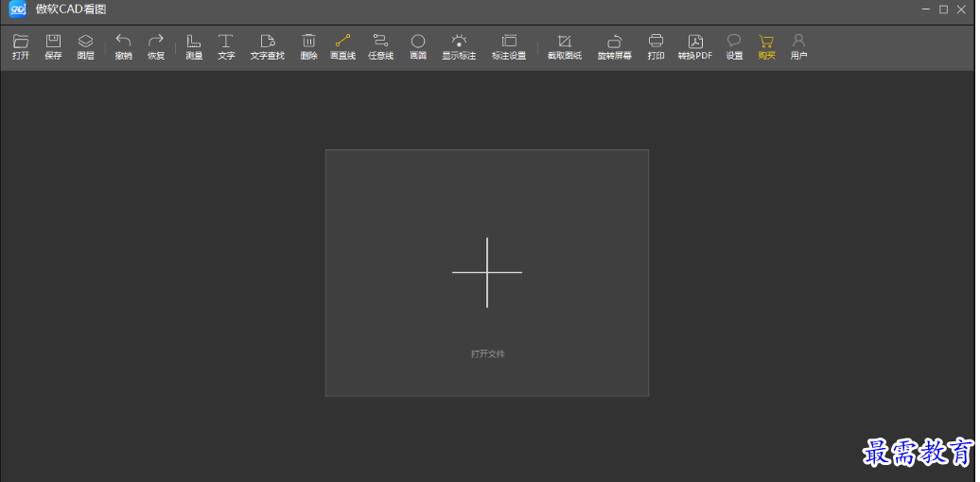The height and width of the screenshot is (482, 980).
Task: Select the 画圆 circle tool
Action: tap(418, 47)
